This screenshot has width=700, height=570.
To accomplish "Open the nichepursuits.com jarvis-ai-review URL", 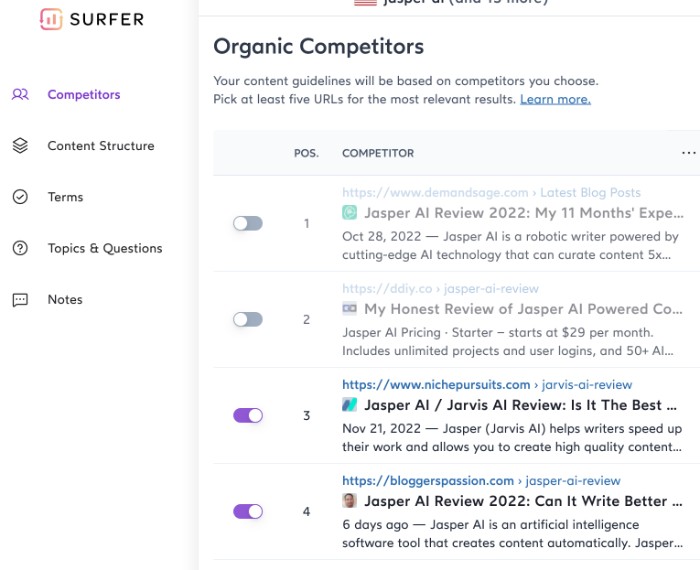I will (487, 384).
